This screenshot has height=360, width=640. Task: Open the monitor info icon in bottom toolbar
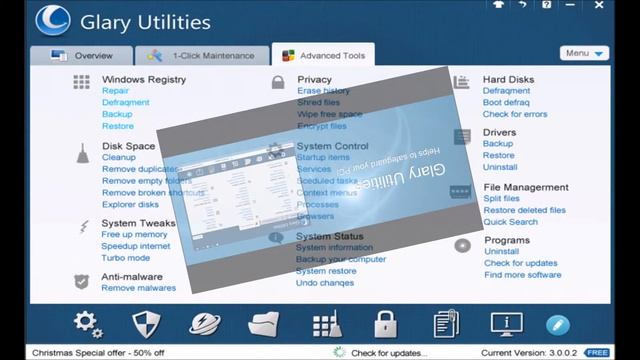pos(507,324)
